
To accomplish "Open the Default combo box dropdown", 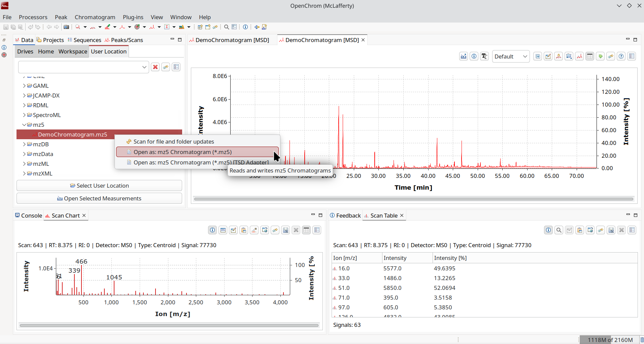I will click(x=510, y=56).
